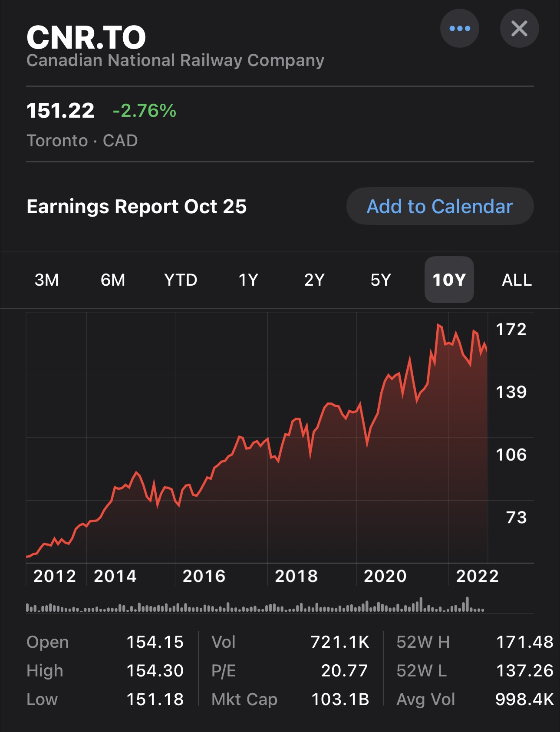Tap the 73 price axis label
The height and width of the screenshot is (732, 560).
[x=516, y=518]
